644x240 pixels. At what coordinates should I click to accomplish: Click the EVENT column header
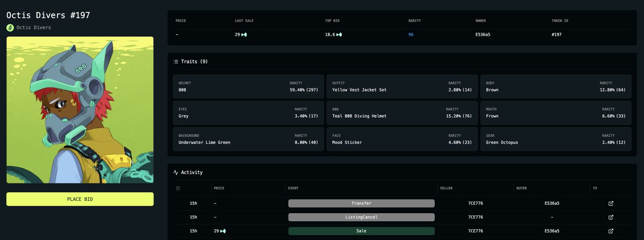(x=294, y=189)
